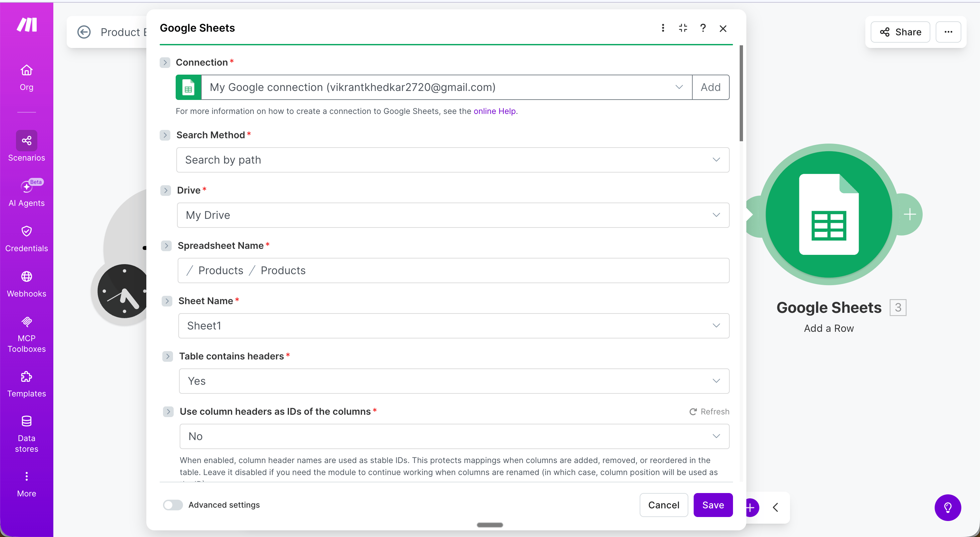Viewport: 980px width, 537px height.
Task: Add another module after Google Sheets
Action: click(x=910, y=214)
